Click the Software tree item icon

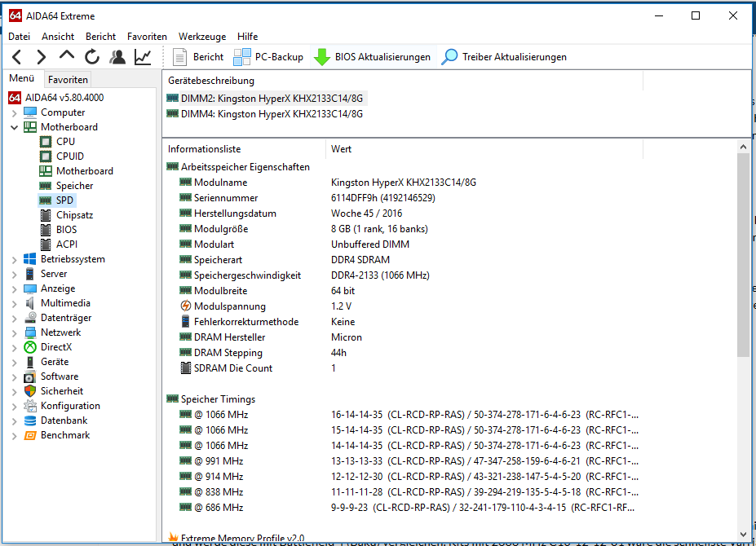(30, 376)
